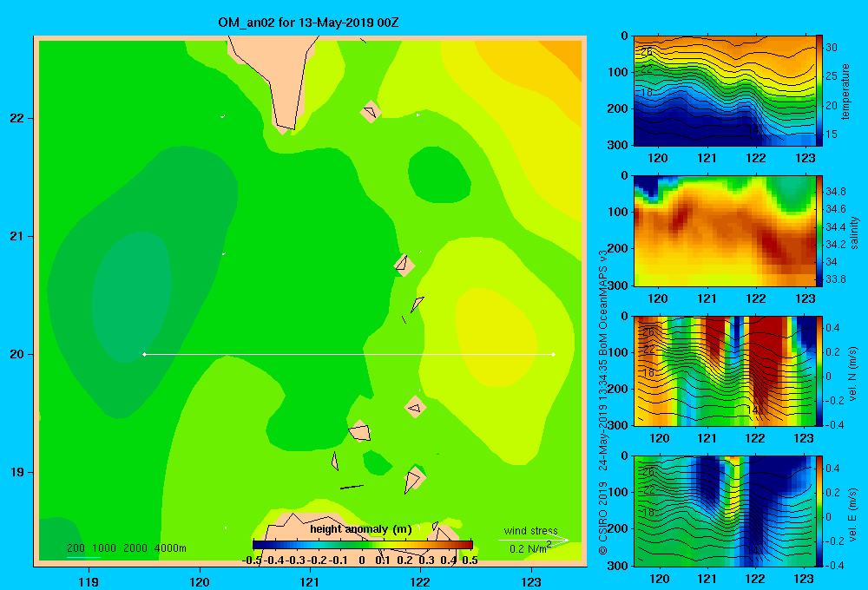
Task: Click the temperature color bar
Action: (819, 91)
